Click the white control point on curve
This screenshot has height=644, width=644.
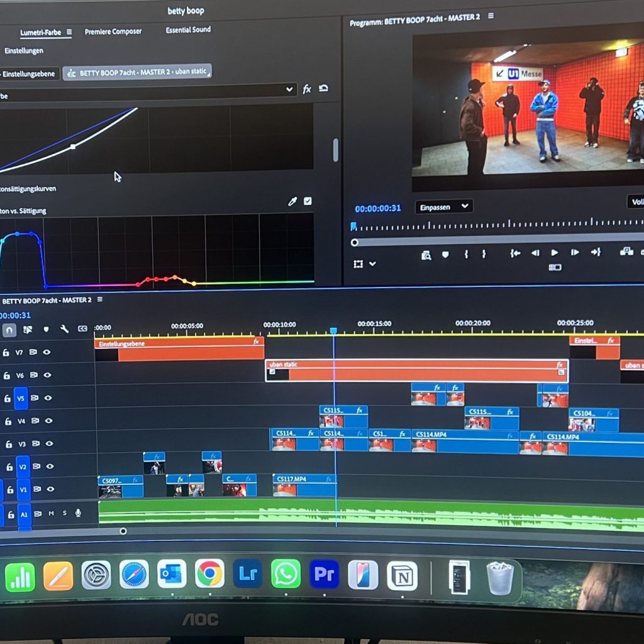click(73, 147)
